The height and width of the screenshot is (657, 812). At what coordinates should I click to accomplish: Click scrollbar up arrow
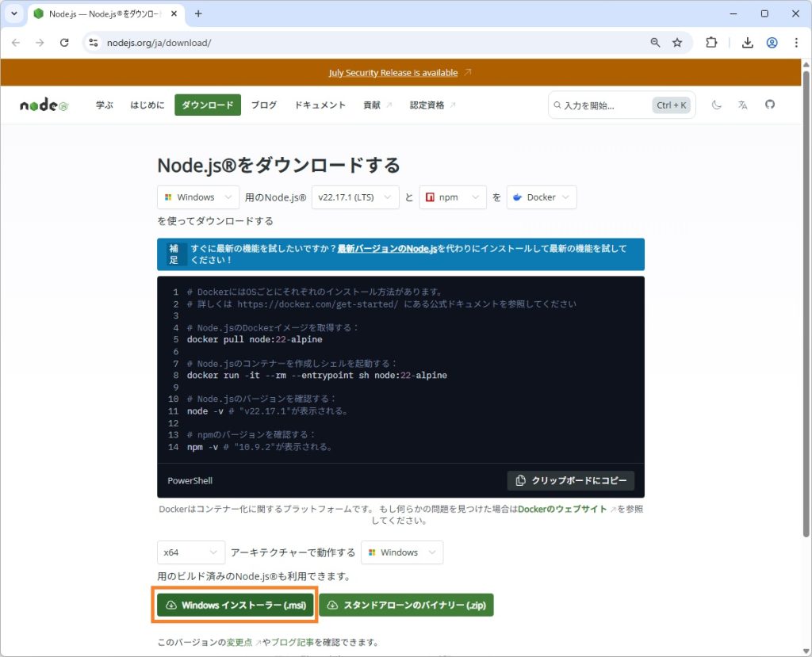pos(806,64)
